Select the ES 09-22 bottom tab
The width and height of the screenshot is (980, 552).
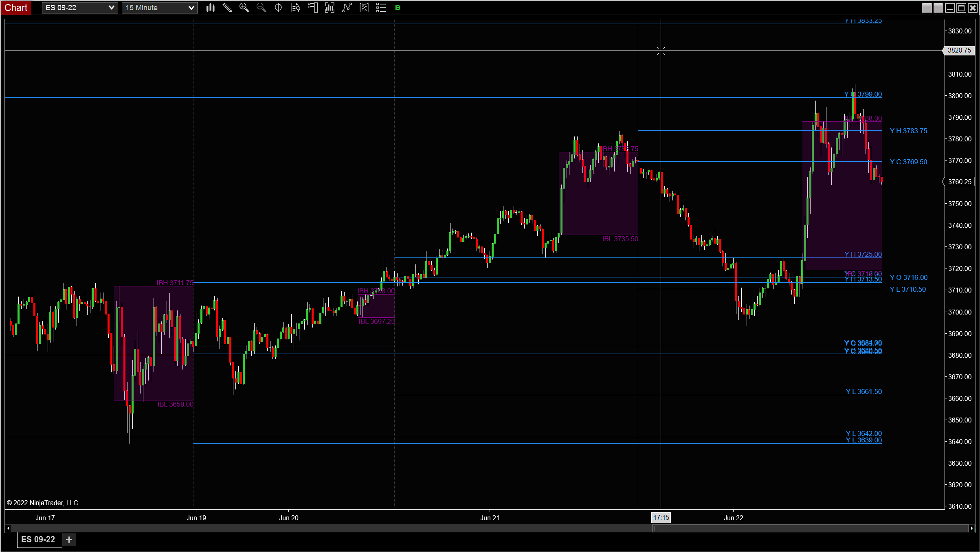click(38, 539)
